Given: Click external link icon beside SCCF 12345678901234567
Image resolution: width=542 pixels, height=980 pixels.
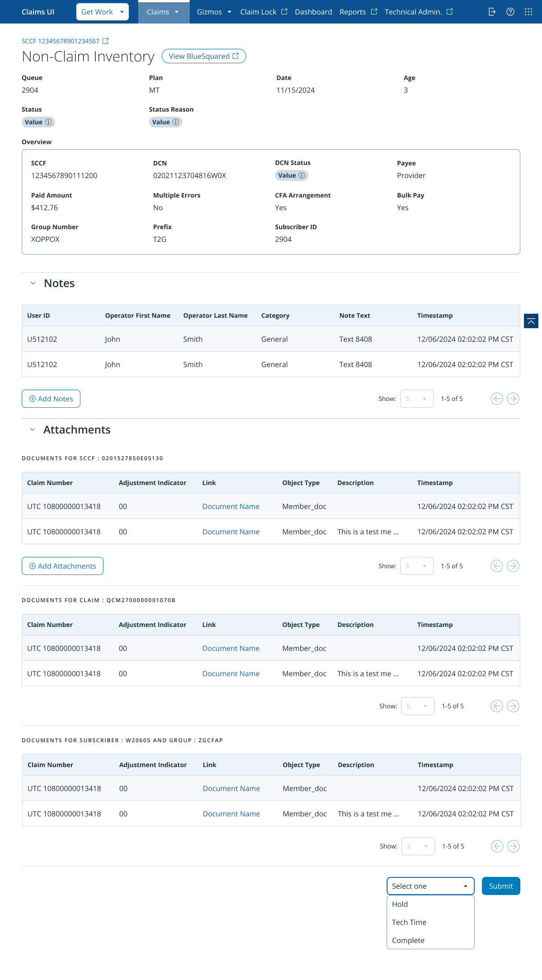Looking at the screenshot, I should [x=105, y=41].
